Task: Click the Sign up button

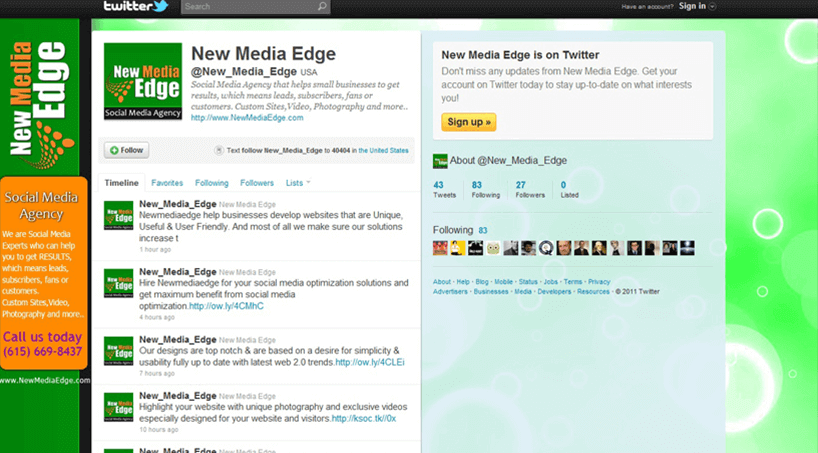Action: (468, 122)
